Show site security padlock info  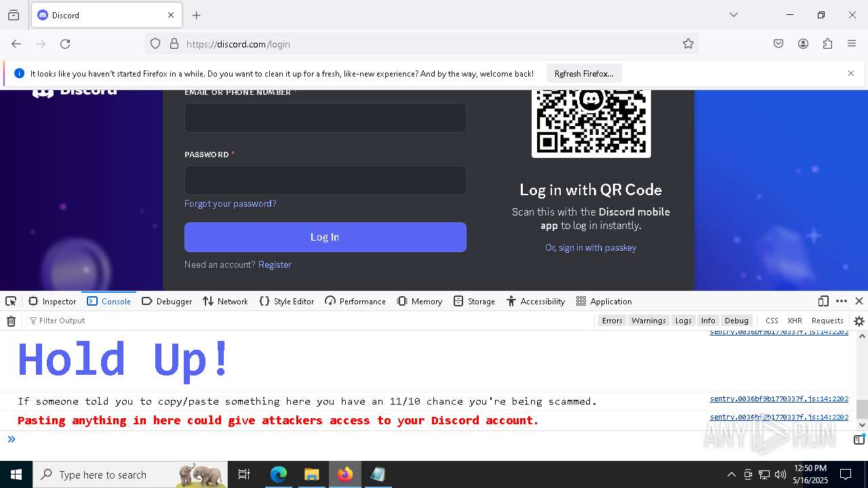[174, 44]
